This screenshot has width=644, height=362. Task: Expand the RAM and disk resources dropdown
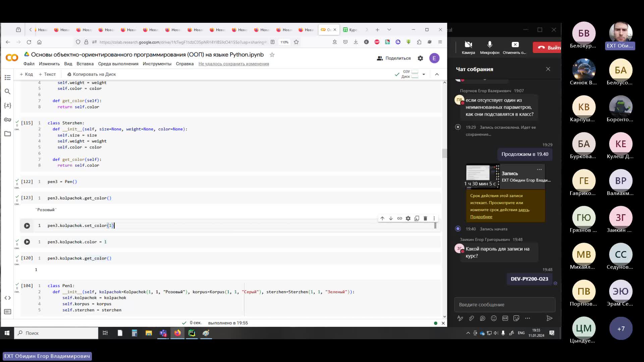[x=424, y=74]
